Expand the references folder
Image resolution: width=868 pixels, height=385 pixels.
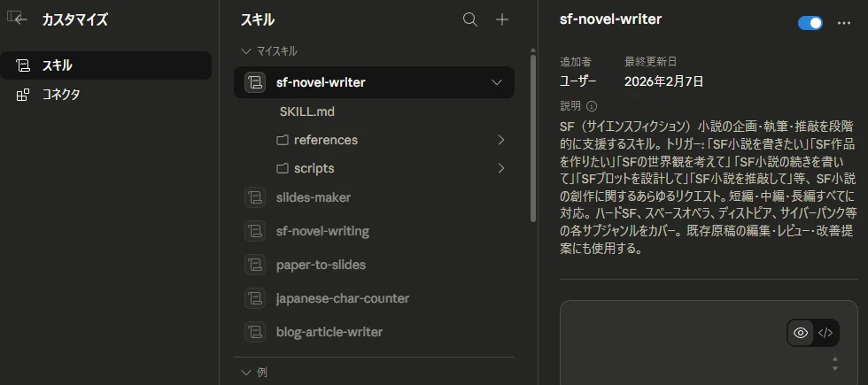coord(501,140)
